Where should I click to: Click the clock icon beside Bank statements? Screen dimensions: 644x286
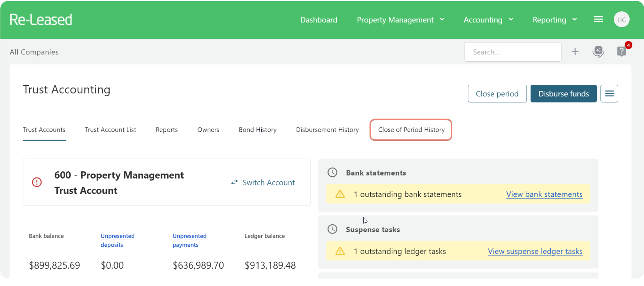click(x=332, y=173)
